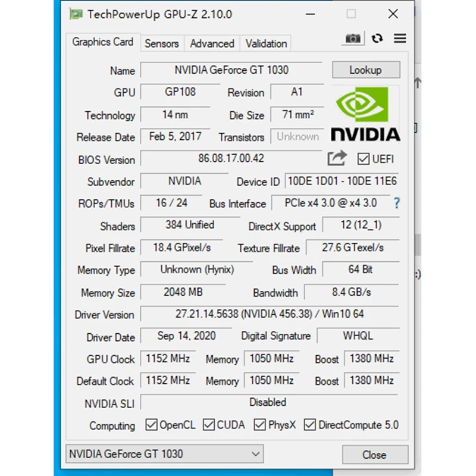Toggle the DirectCompute 5.0 checkbox
The image size is (476, 476).
[x=309, y=425]
